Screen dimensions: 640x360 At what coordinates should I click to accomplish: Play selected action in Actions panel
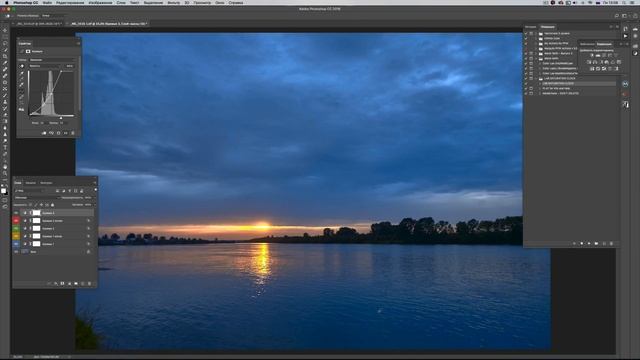coord(589,243)
